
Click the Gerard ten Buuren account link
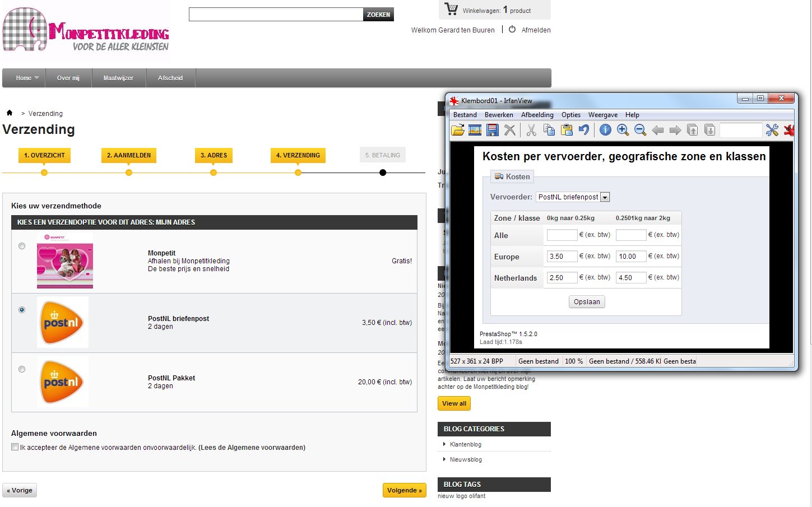point(466,30)
